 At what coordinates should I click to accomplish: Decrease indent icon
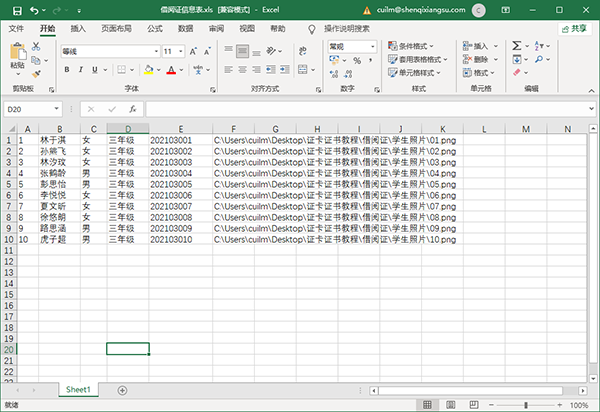pyautogui.click(x=271, y=70)
